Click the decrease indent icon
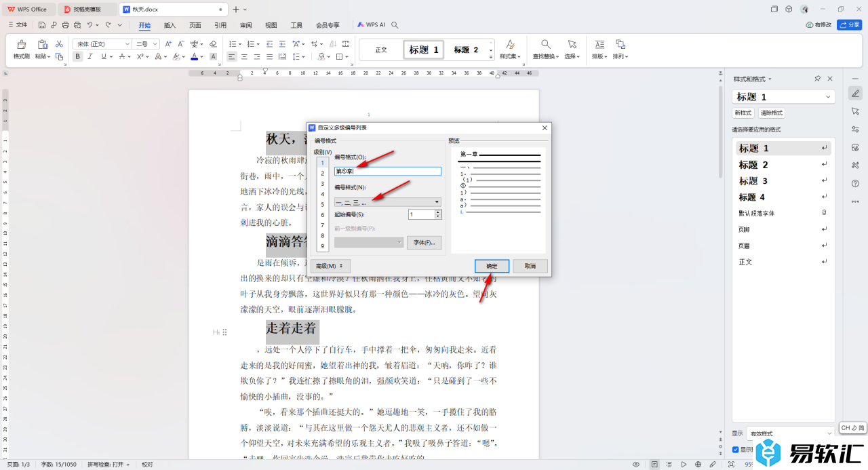 270,44
